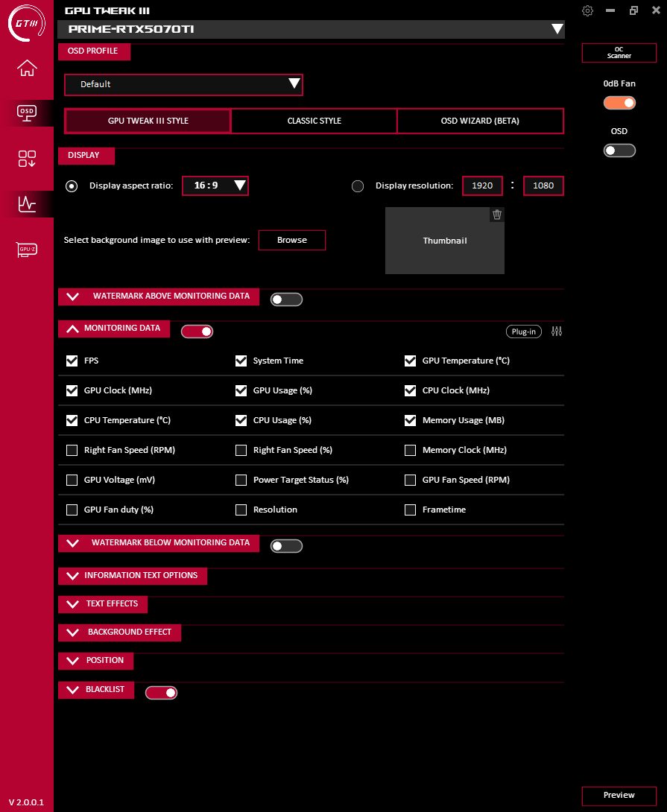Uncheck CPU Clock (MHz) checkbox

tap(411, 390)
